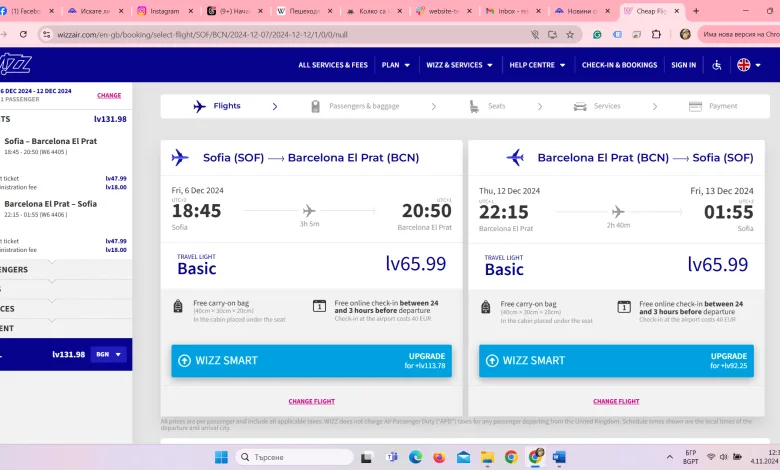The image size is (780, 470).
Task: Click the outbound Sofia to Barcelona plane icon
Action: [180, 158]
